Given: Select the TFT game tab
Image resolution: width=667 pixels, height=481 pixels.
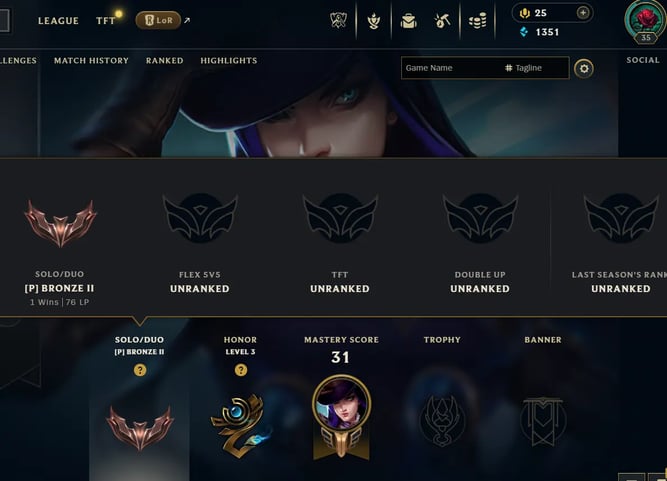Looking at the screenshot, I should [x=105, y=20].
